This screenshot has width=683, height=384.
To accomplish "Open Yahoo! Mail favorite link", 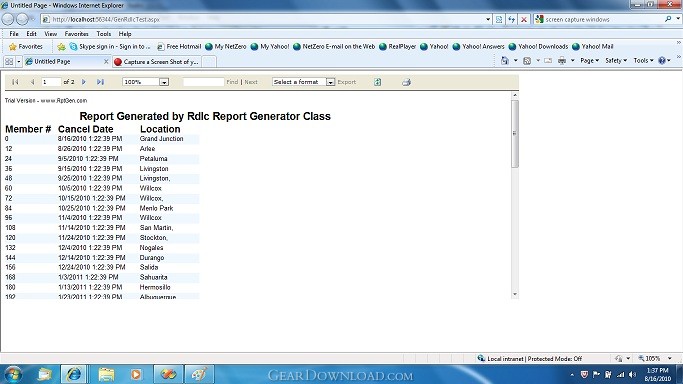I will coord(592,47).
